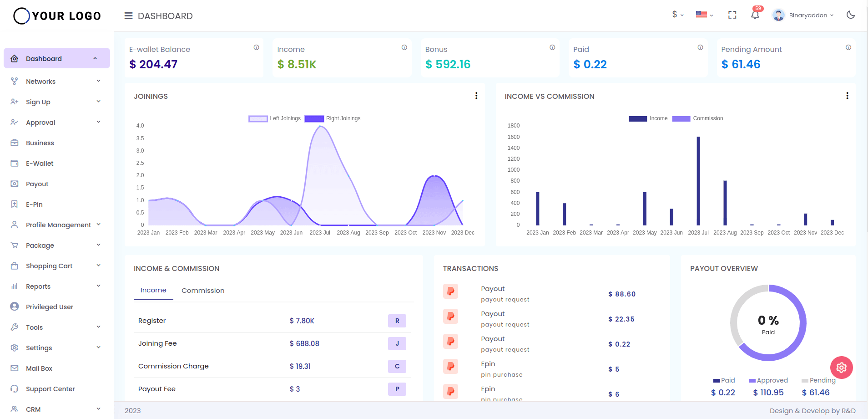The height and width of the screenshot is (419, 868).
Task: Expand the Profile Management submenu arrow
Action: click(x=98, y=225)
